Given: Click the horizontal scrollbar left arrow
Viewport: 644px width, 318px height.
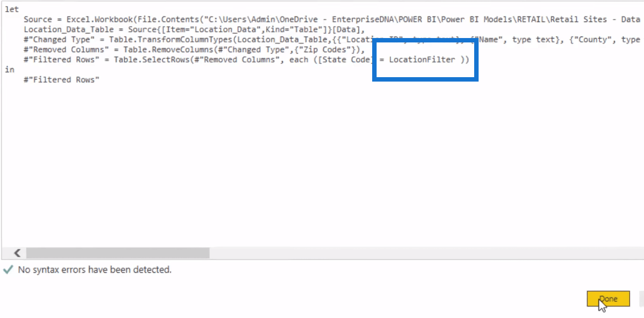Looking at the screenshot, I should coord(18,253).
